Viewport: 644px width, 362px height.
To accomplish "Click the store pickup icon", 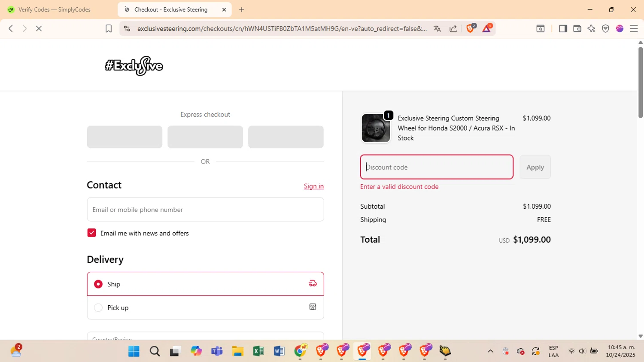I will pos(313,307).
